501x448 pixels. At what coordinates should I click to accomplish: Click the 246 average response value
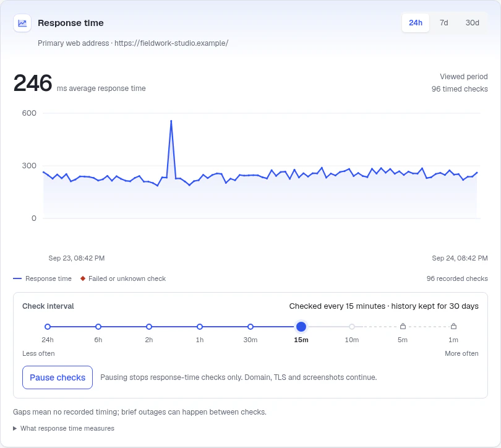click(x=33, y=83)
